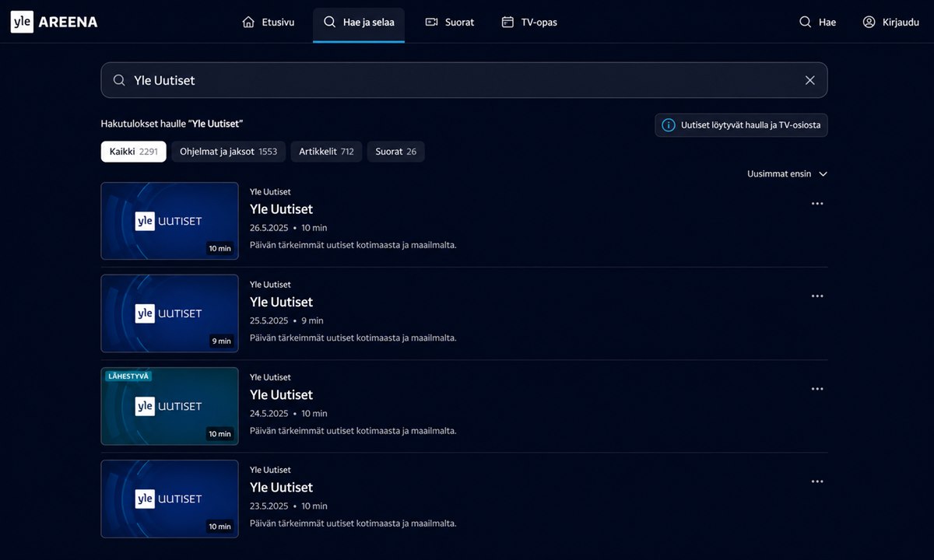Viewport: 934px width, 560px height.
Task: Clear the search field with the X
Action: 810,80
